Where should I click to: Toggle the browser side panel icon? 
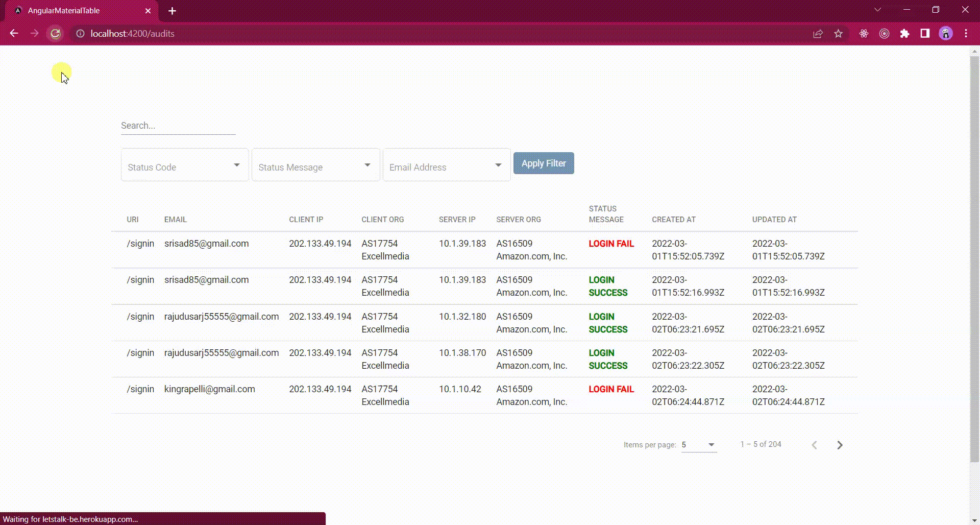tap(925, 34)
